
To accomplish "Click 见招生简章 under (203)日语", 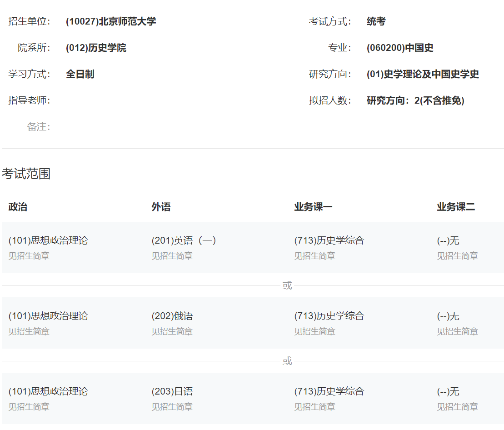I will click(x=172, y=407).
